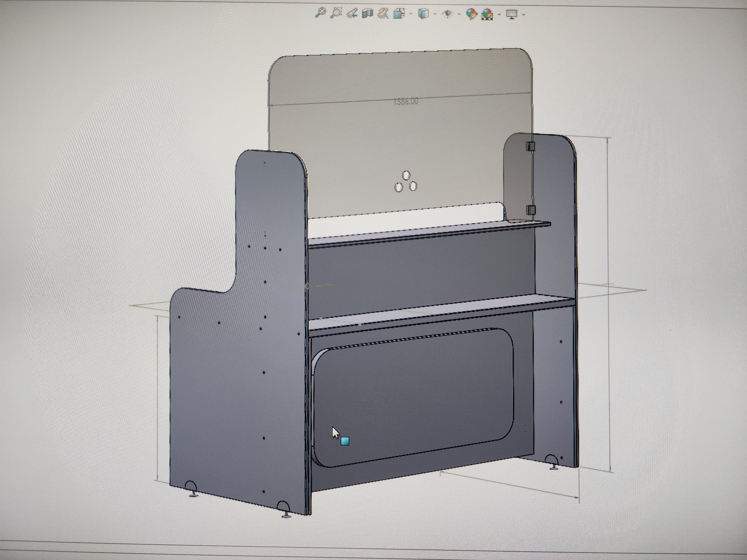Open Dynamic Annotation Views tool
This screenshot has width=747, height=560.
[383, 13]
